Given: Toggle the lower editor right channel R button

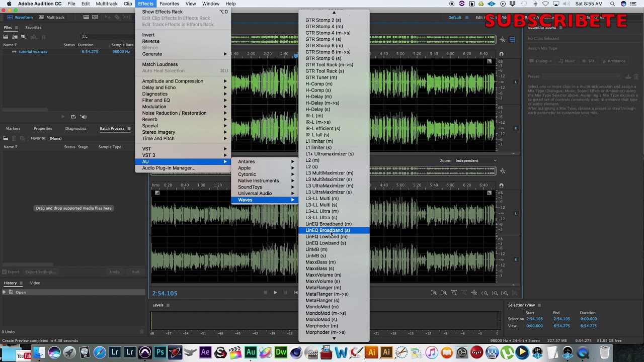Looking at the screenshot, I should [515, 259].
